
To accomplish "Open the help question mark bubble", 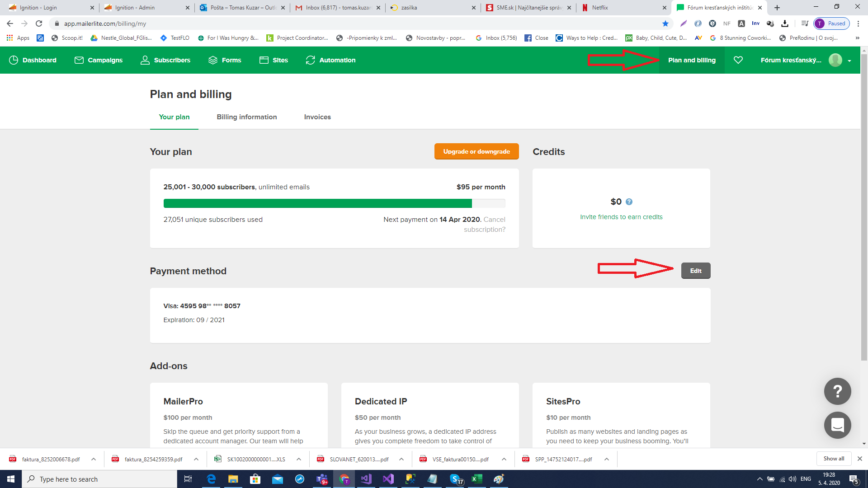I will (837, 391).
